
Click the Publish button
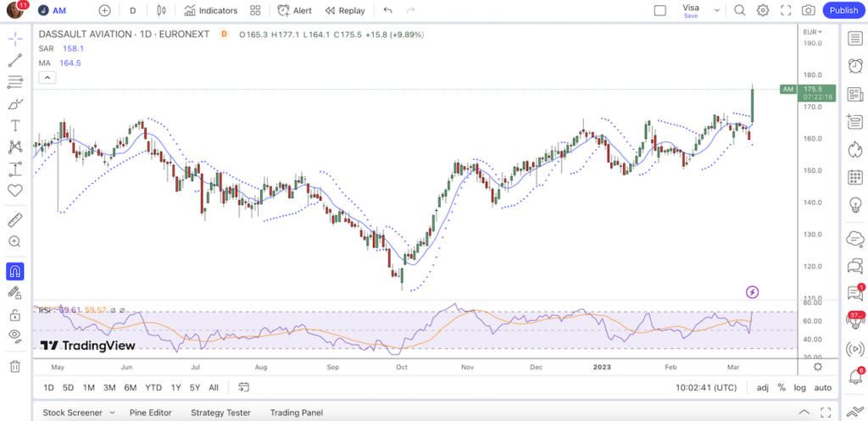(x=843, y=11)
